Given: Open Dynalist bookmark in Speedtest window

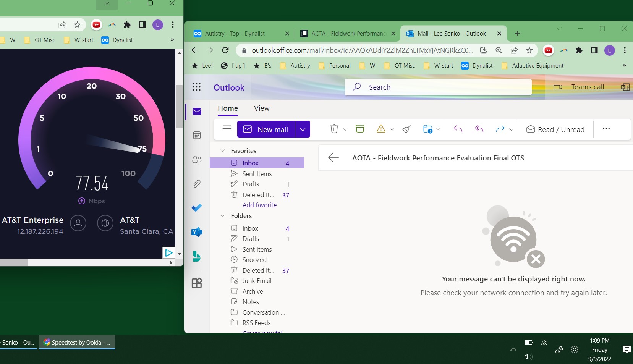Looking at the screenshot, I should pos(117,40).
